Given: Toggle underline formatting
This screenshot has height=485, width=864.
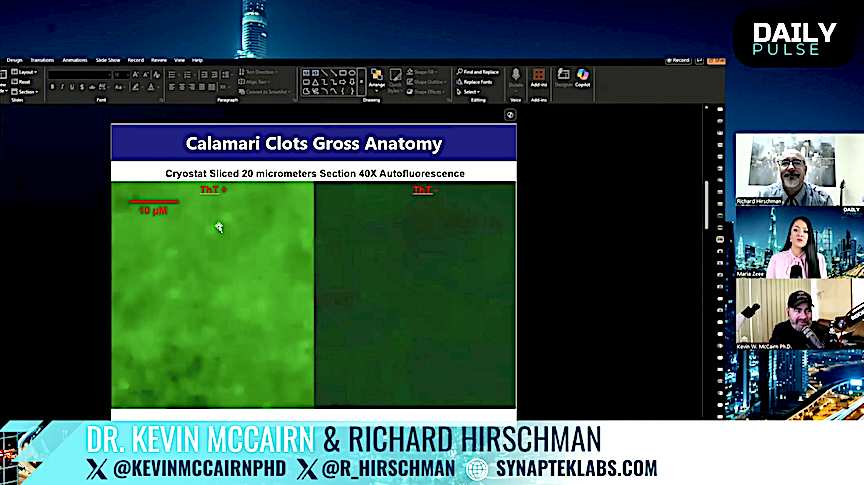Looking at the screenshot, I should coord(71,87).
